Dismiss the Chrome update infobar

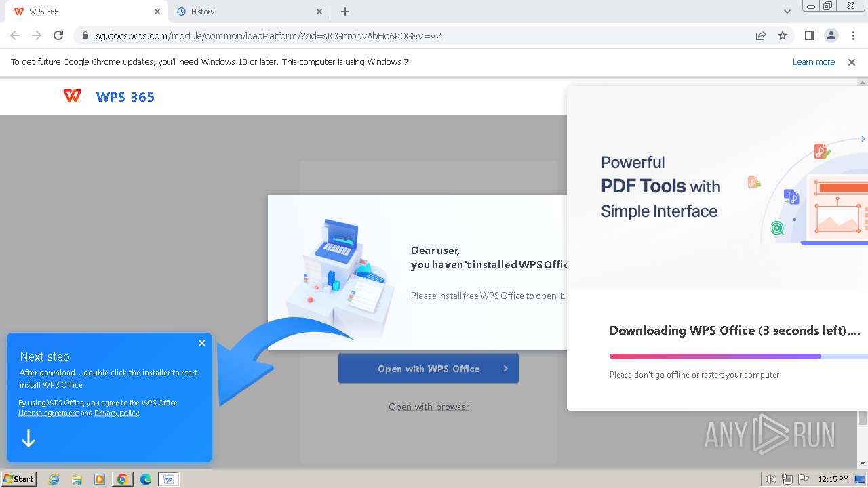pos(852,62)
